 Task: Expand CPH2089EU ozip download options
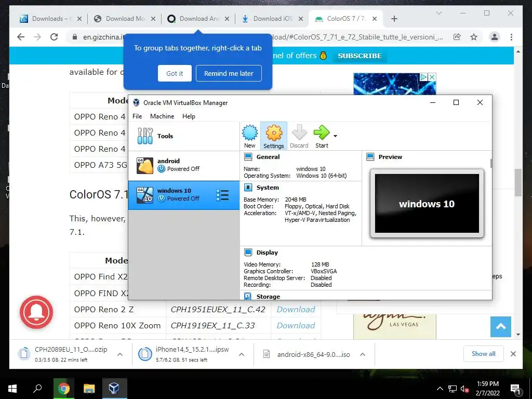coord(120,354)
